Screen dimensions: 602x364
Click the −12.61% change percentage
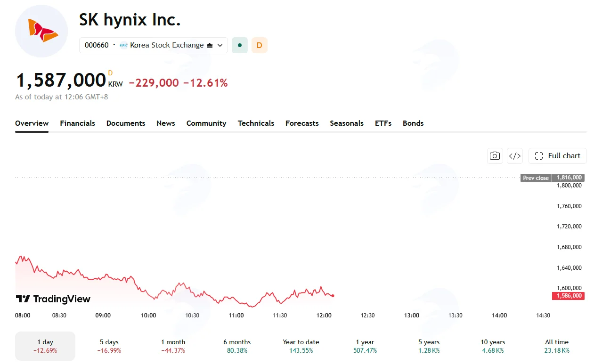(205, 83)
